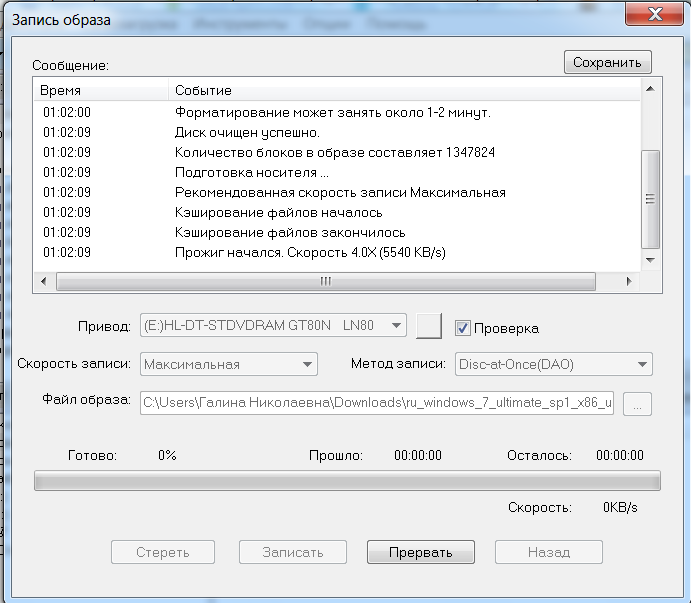This screenshot has height=603, width=691.
Task: Toggle the Проверка checkbox
Action: (x=462, y=328)
